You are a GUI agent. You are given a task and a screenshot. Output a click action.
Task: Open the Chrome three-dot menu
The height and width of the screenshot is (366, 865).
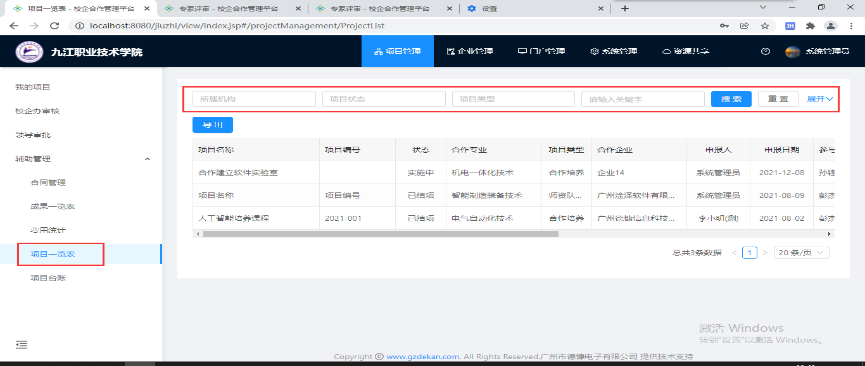pos(852,25)
